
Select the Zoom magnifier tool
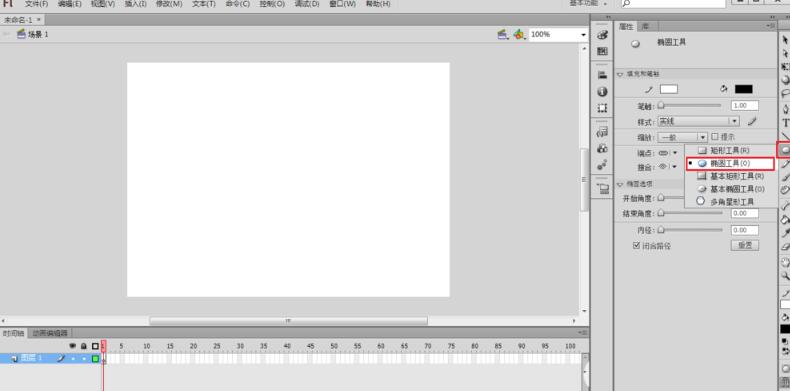pyautogui.click(x=785, y=276)
